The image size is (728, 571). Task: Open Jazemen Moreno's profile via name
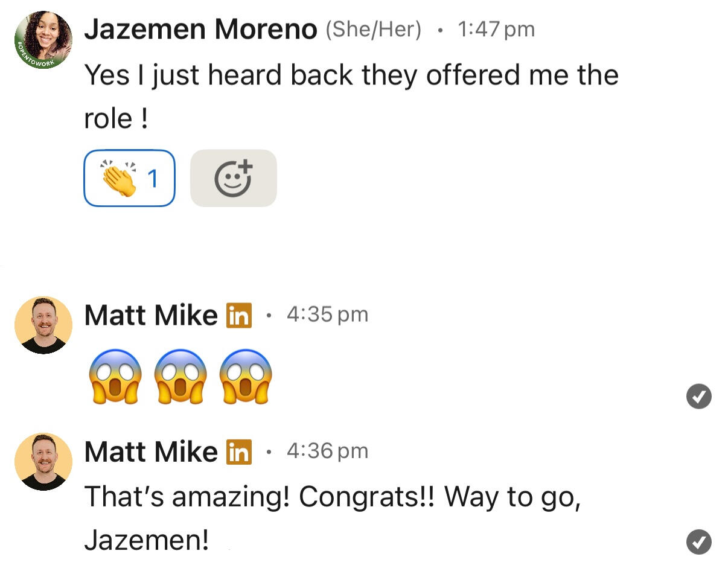coord(200,29)
